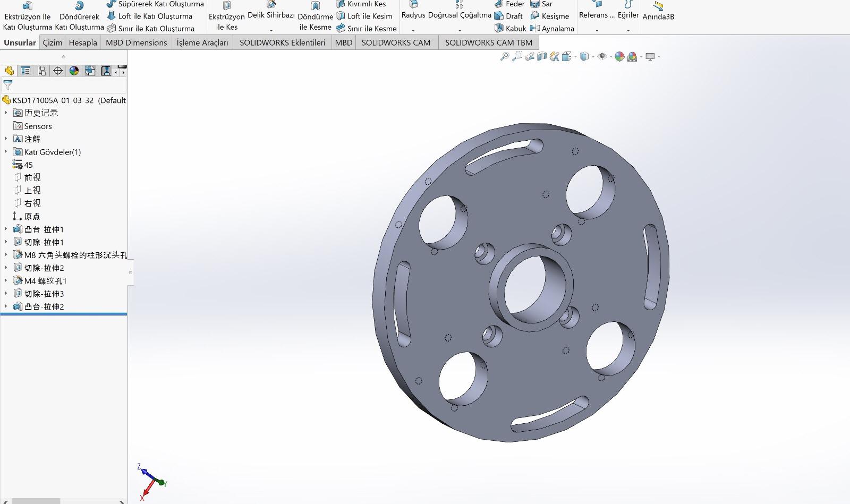The width and height of the screenshot is (850, 504).
Task: Select the Kesişme intersect tool
Action: (x=549, y=16)
